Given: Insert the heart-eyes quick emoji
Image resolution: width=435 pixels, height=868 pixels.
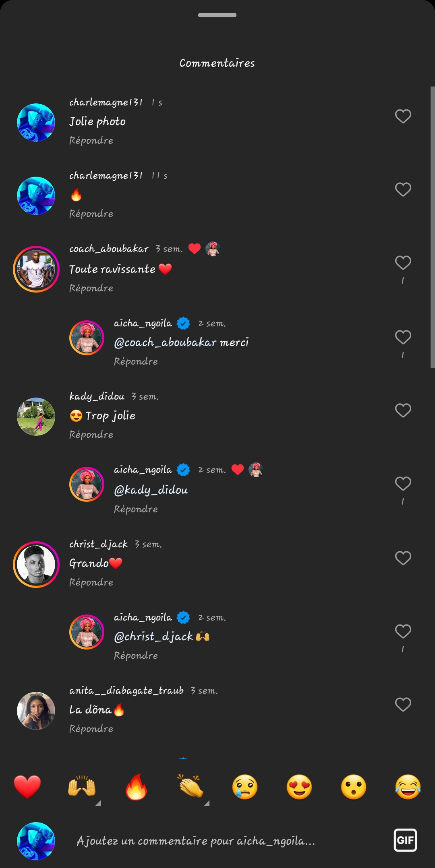Looking at the screenshot, I should click(x=299, y=787).
